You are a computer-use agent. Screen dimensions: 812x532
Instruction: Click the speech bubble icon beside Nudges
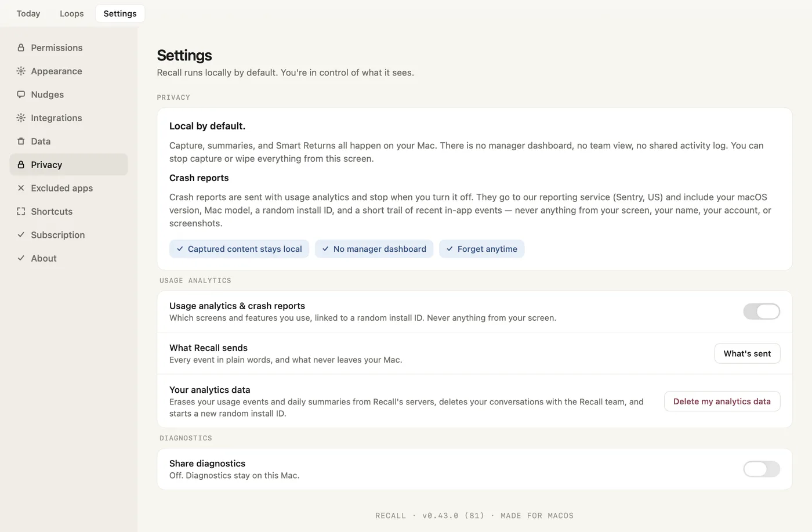pos(21,95)
